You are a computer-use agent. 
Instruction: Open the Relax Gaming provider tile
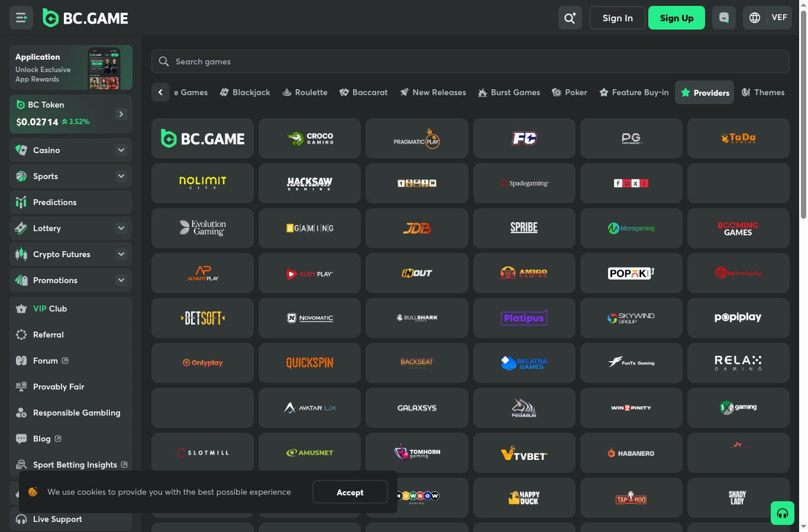point(738,363)
